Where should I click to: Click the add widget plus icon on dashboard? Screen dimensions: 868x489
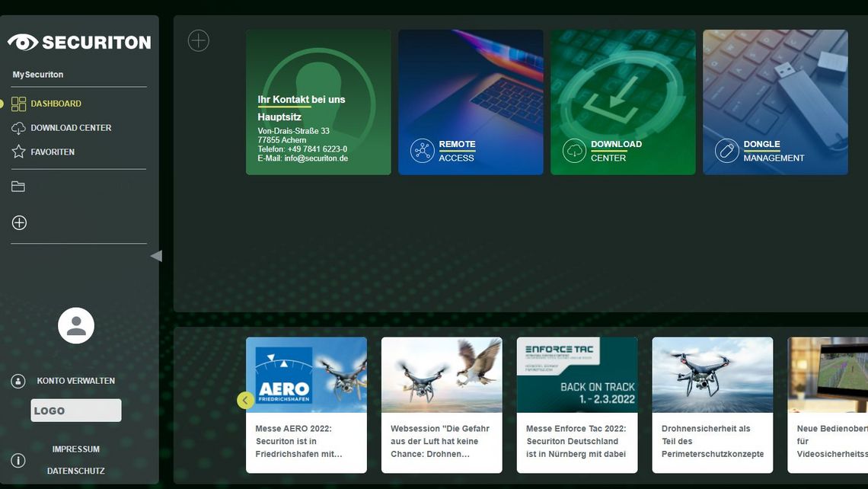198,41
